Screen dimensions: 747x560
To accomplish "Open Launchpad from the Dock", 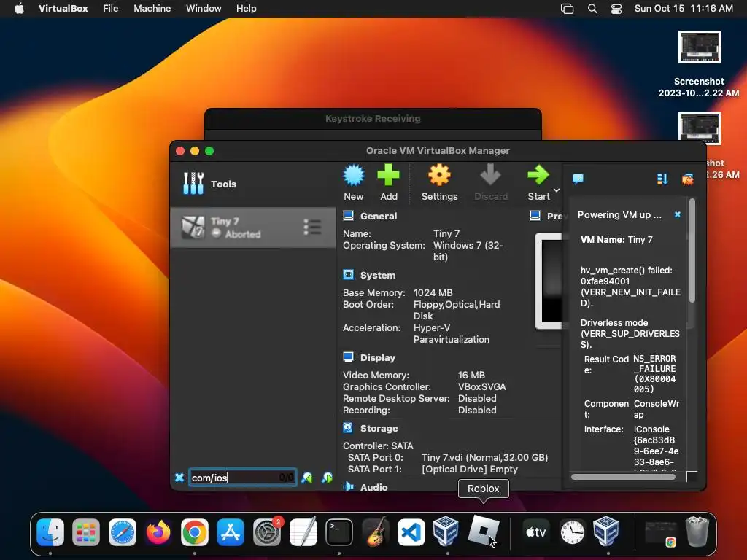I will [86, 532].
